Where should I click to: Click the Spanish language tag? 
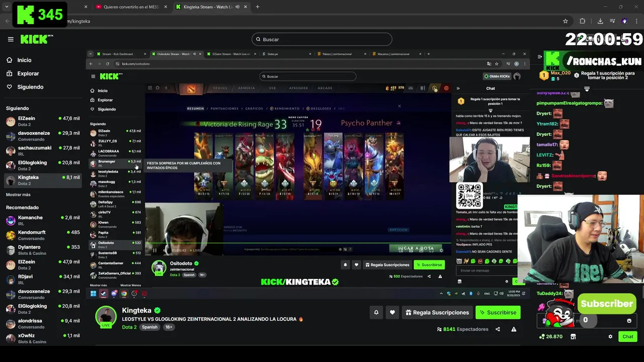click(149, 327)
